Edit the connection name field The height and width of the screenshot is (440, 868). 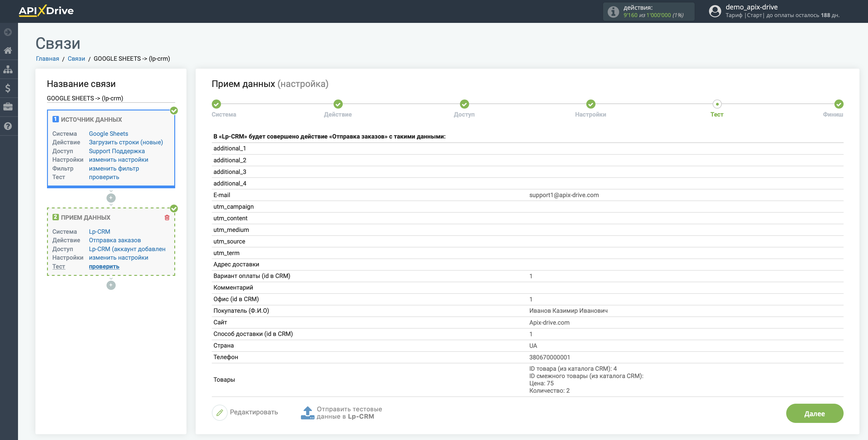(x=111, y=98)
